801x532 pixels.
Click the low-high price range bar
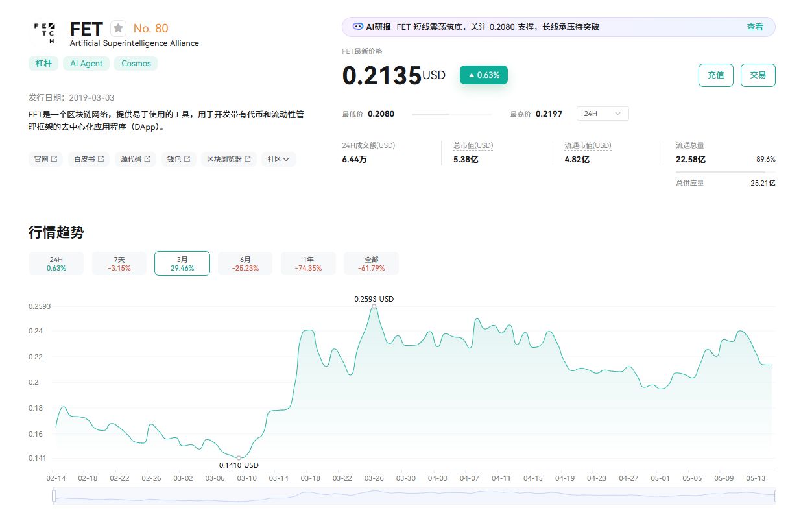452,114
